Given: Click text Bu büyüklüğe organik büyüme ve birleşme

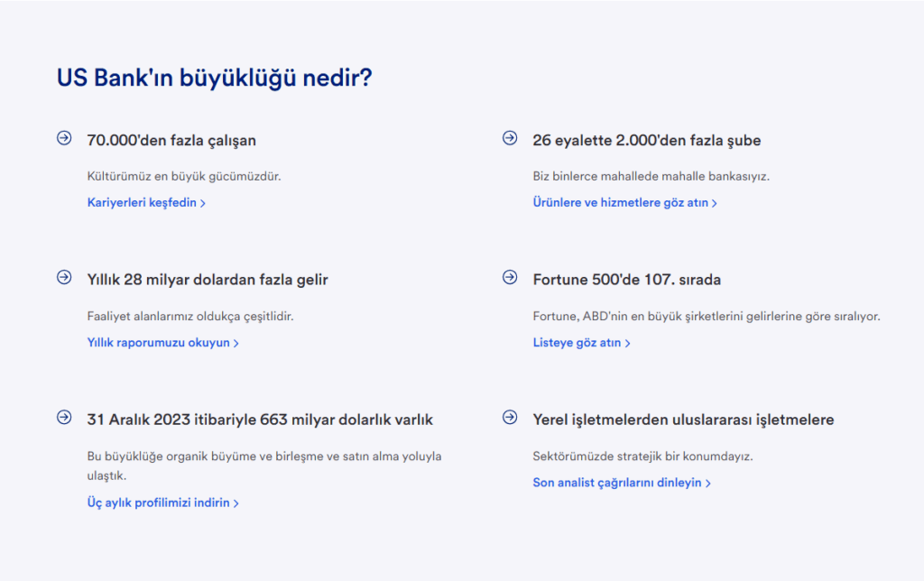Looking at the screenshot, I should 264,466.
